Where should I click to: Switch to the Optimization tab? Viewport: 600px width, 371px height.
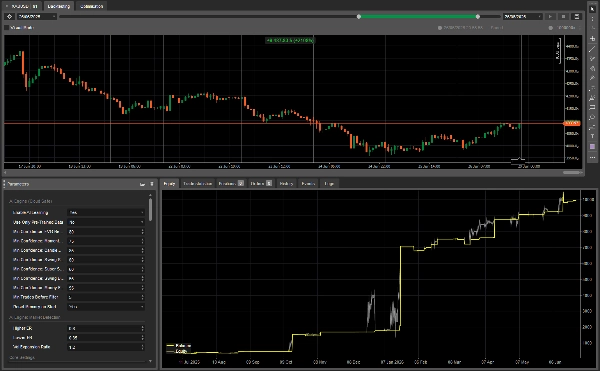coord(91,6)
